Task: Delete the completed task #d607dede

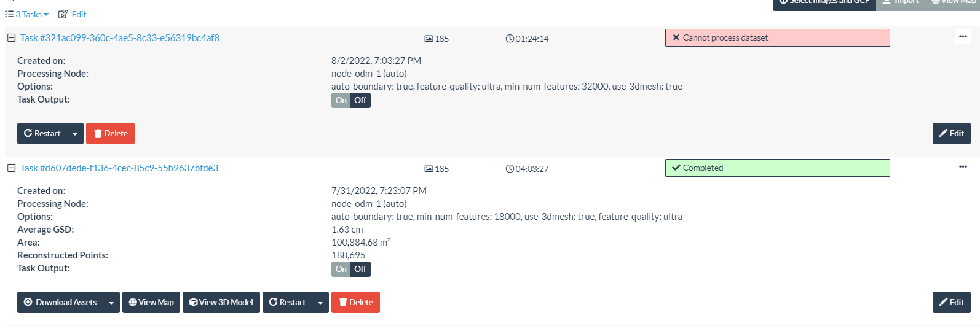Action: click(355, 303)
